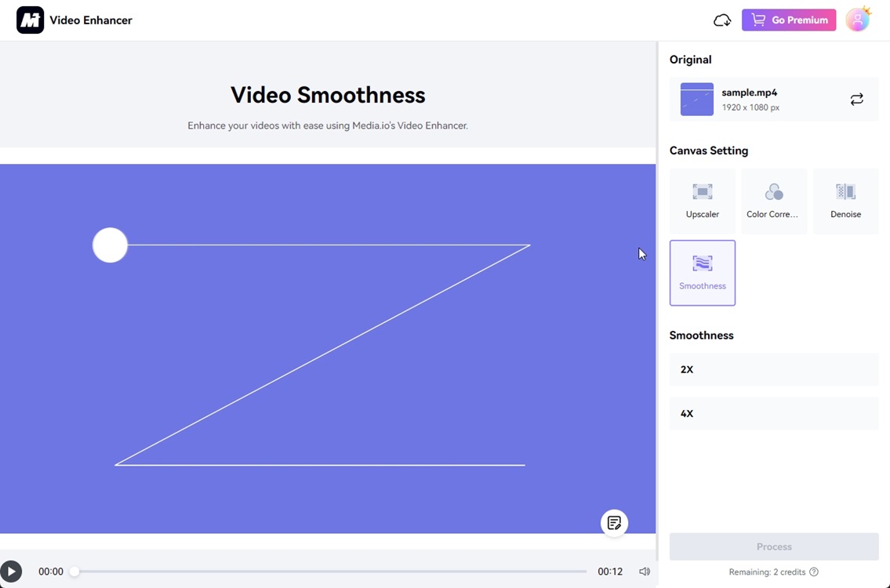890x588 pixels.
Task: Click the Media.io logo
Action: (x=30, y=20)
